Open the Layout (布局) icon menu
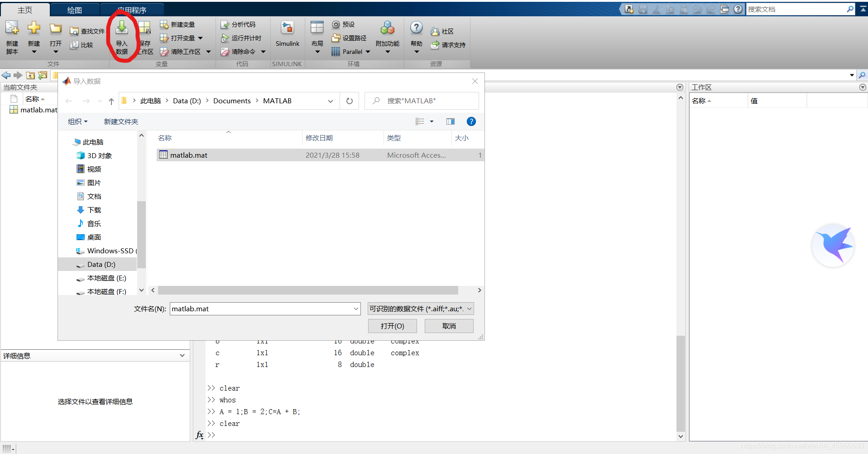Image resolution: width=868 pixels, height=454 pixels. click(317, 28)
